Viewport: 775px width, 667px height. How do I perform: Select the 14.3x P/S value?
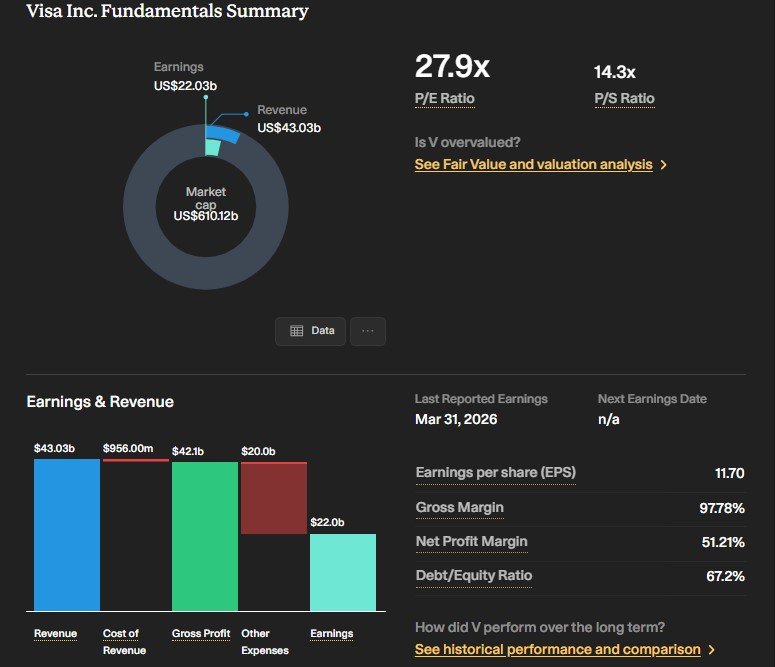(614, 72)
